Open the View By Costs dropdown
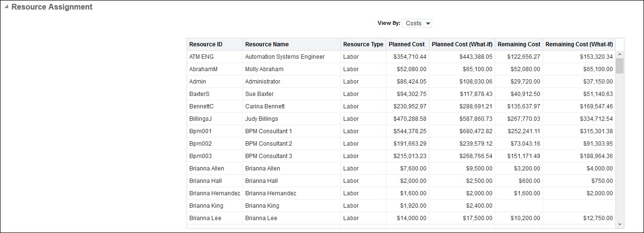 point(417,23)
